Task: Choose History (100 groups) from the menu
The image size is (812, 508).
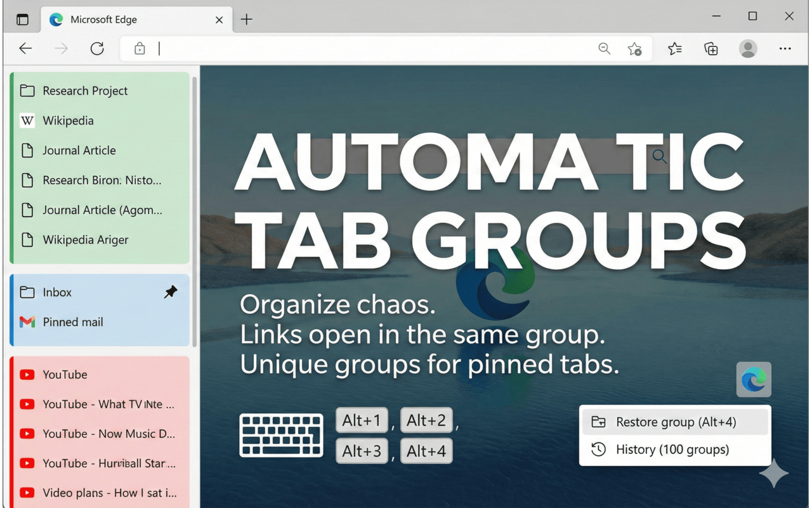Action: pos(675,450)
